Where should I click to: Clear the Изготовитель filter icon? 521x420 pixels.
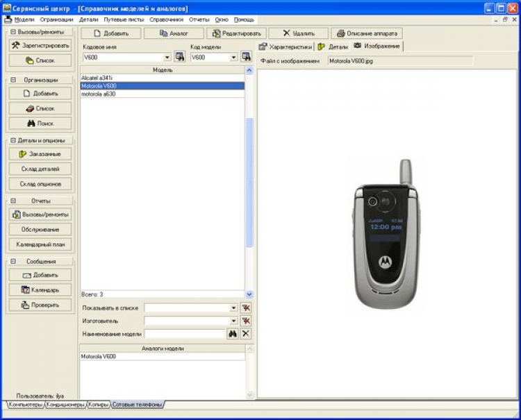click(x=246, y=321)
